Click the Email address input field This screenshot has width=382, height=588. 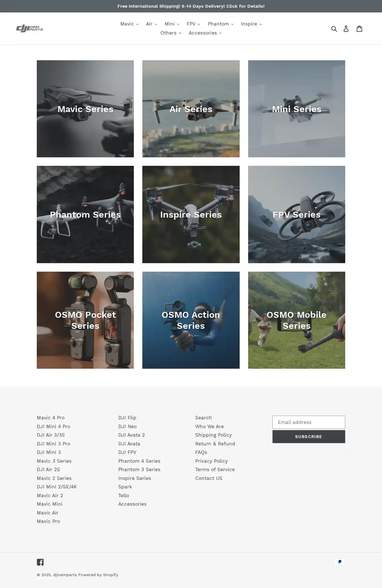click(x=309, y=422)
